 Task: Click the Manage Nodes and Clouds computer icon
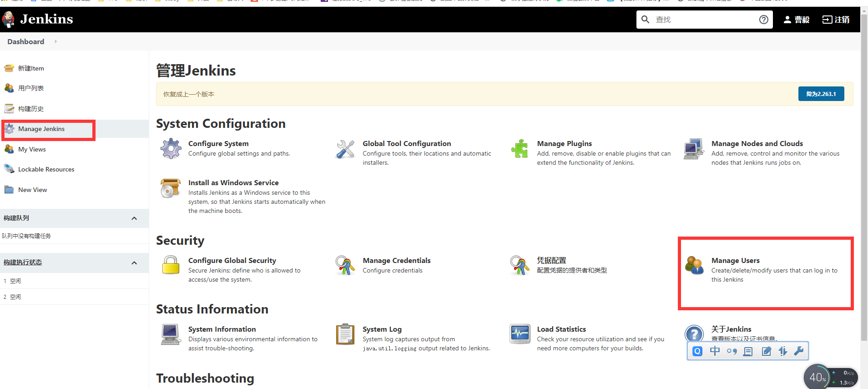[694, 149]
